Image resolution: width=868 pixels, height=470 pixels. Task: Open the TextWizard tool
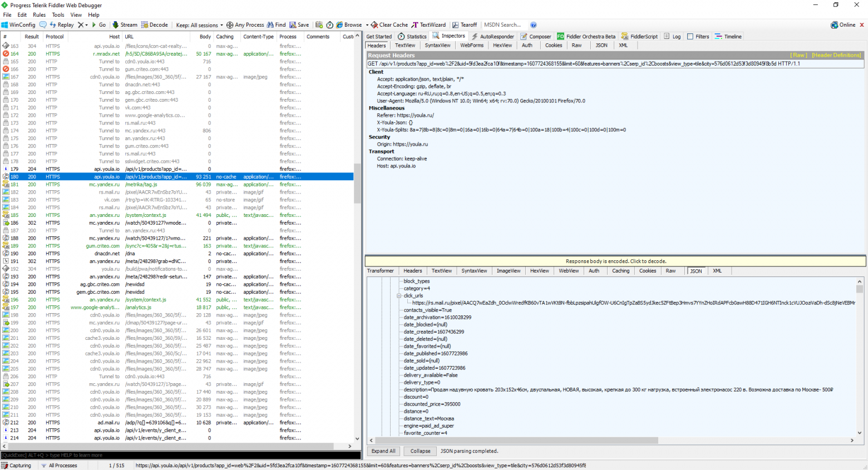point(428,25)
